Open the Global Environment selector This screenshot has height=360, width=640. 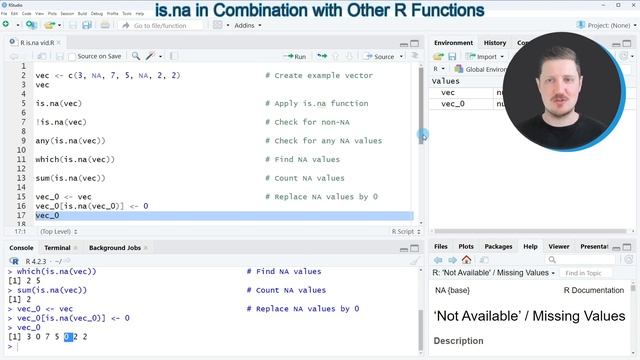(481, 69)
